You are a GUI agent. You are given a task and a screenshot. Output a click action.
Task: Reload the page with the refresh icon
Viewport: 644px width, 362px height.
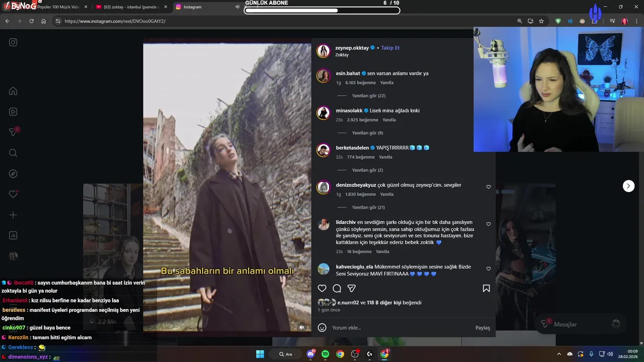[x=31, y=21]
